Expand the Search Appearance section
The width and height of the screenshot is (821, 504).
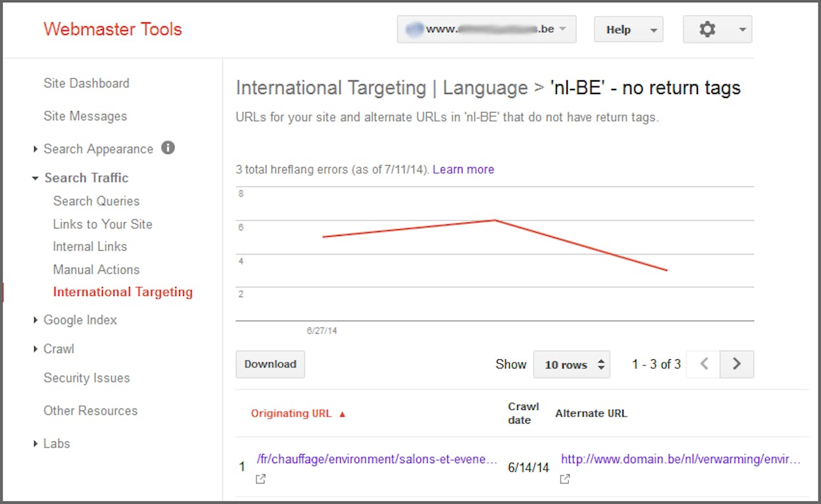click(x=36, y=149)
